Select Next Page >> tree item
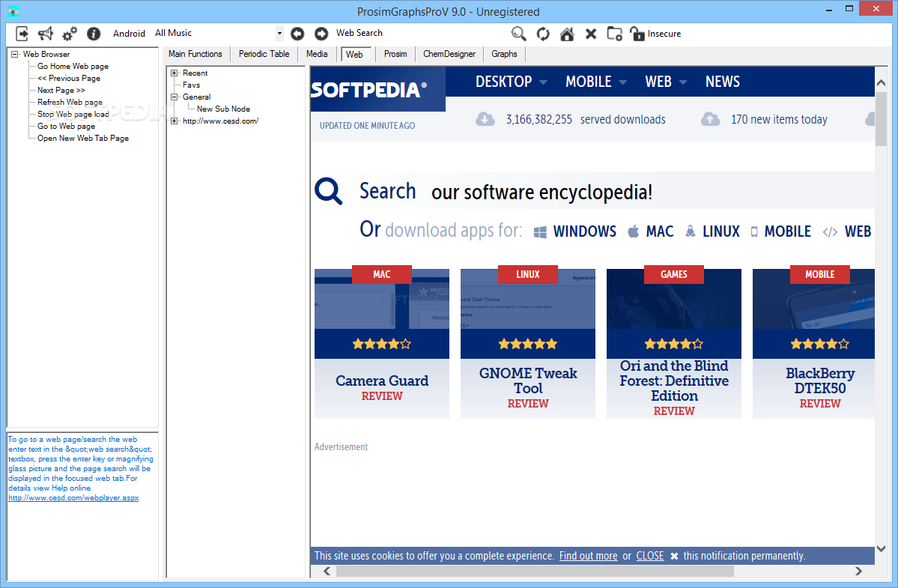This screenshot has width=898, height=588. tap(61, 91)
